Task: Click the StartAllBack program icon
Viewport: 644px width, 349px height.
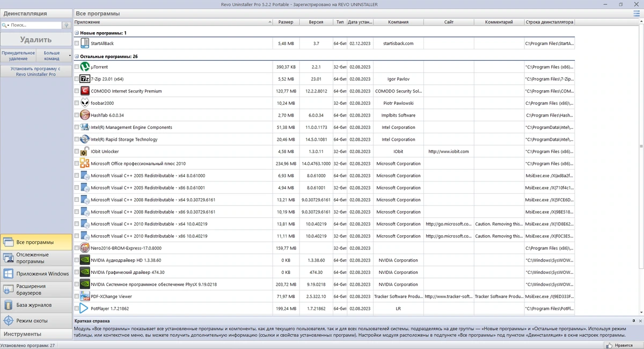Action: point(84,43)
